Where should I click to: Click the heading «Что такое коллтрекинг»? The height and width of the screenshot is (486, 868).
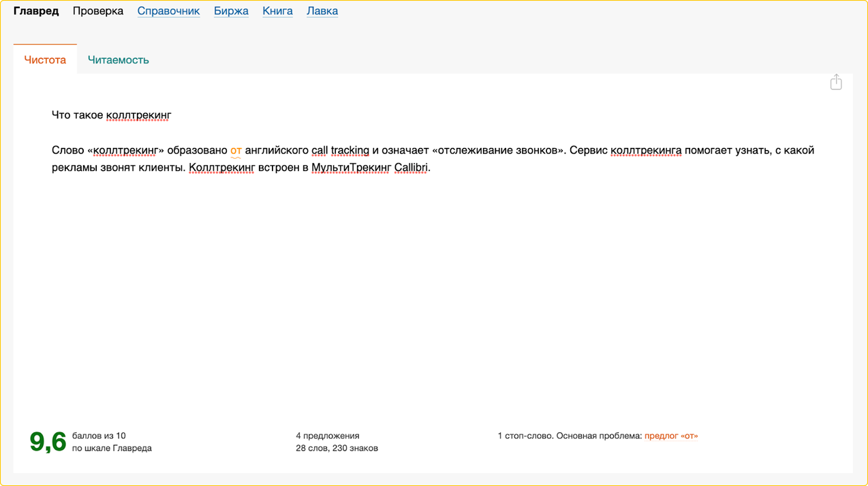coord(111,115)
